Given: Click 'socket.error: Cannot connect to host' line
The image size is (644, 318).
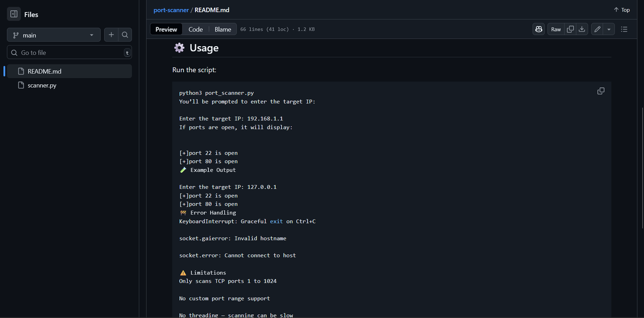Looking at the screenshot, I should (x=237, y=255).
